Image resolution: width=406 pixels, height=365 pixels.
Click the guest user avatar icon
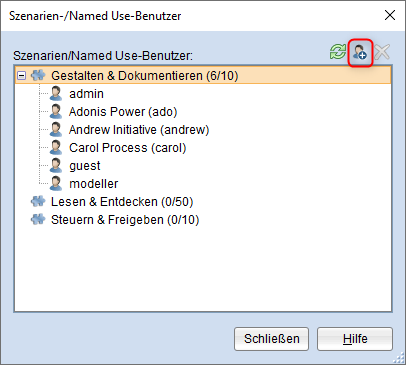click(x=56, y=166)
